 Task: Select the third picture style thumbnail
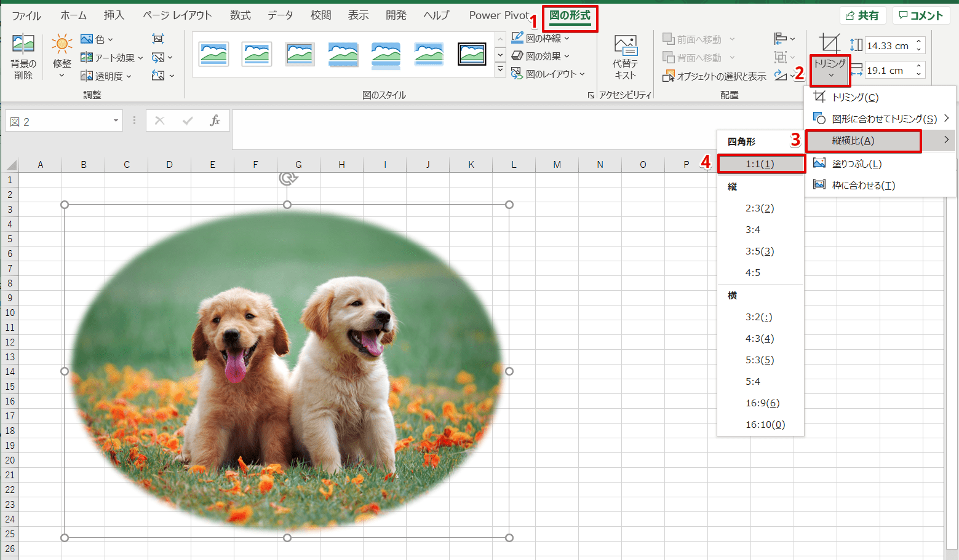coord(300,54)
